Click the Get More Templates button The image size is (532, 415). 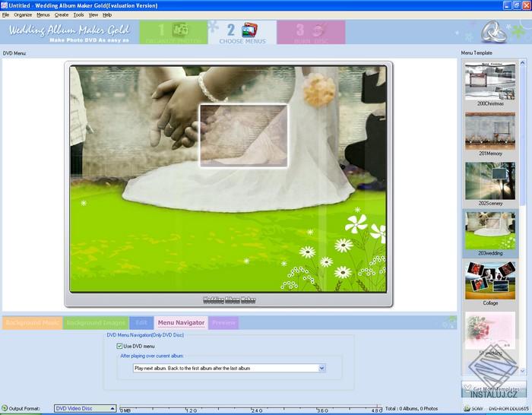pyautogui.click(x=491, y=388)
